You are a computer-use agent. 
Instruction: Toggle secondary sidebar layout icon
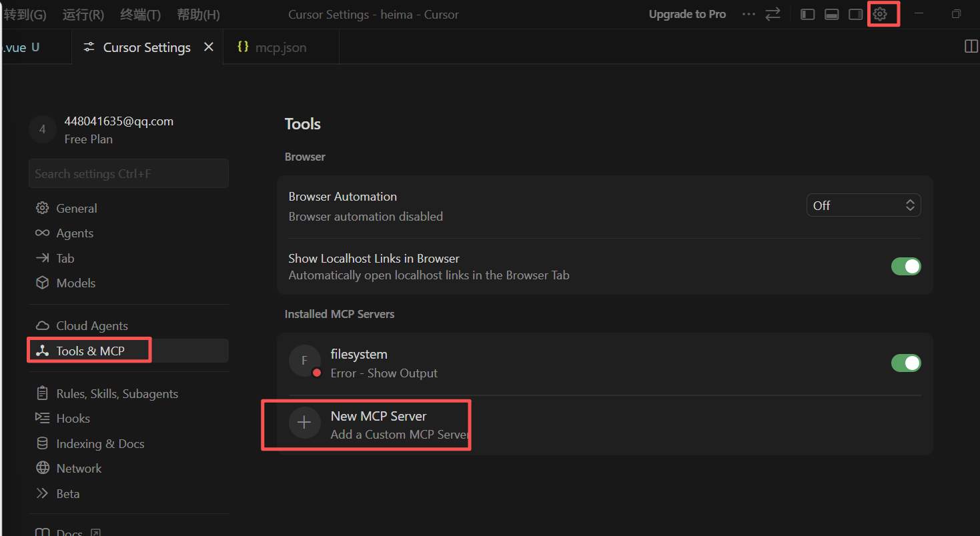pyautogui.click(x=856, y=14)
